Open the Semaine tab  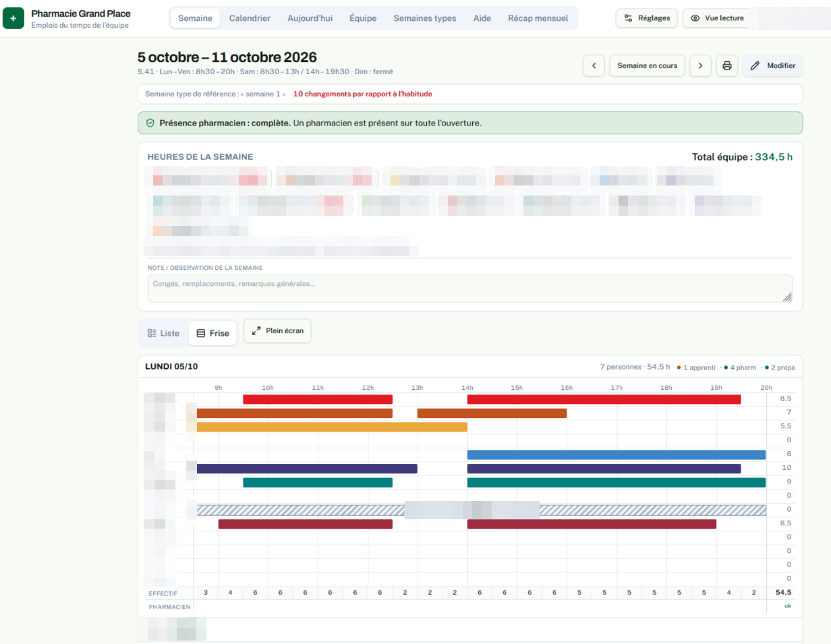(x=196, y=18)
